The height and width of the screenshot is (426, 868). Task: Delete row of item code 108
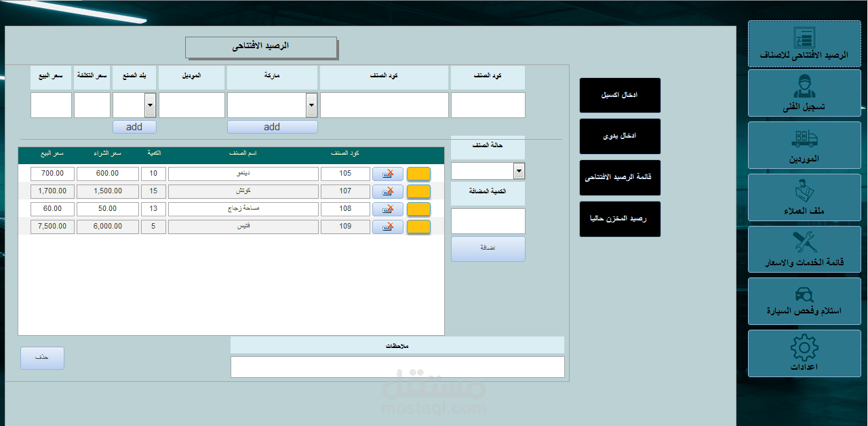click(x=388, y=209)
